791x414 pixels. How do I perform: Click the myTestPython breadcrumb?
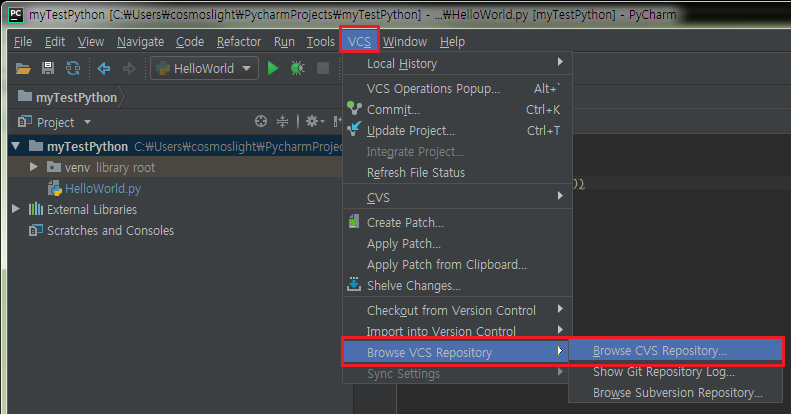[x=76, y=97]
